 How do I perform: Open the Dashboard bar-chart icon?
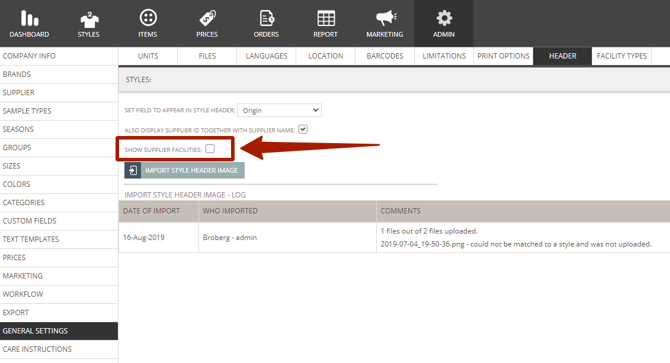click(x=29, y=18)
